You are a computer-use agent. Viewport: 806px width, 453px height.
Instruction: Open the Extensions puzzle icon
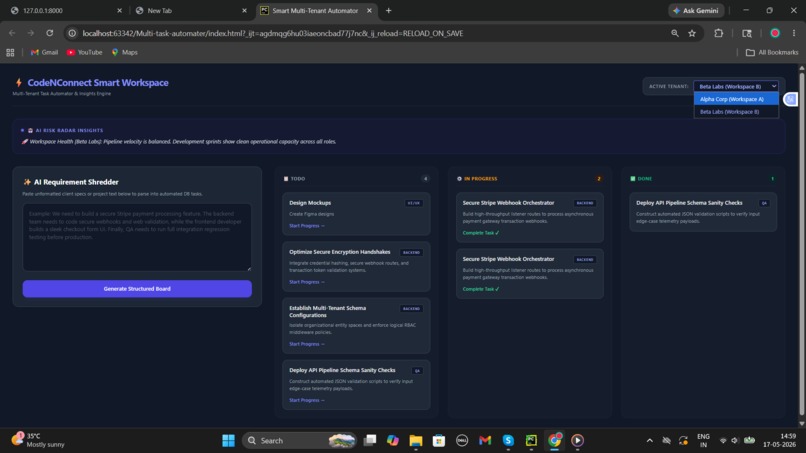point(719,33)
